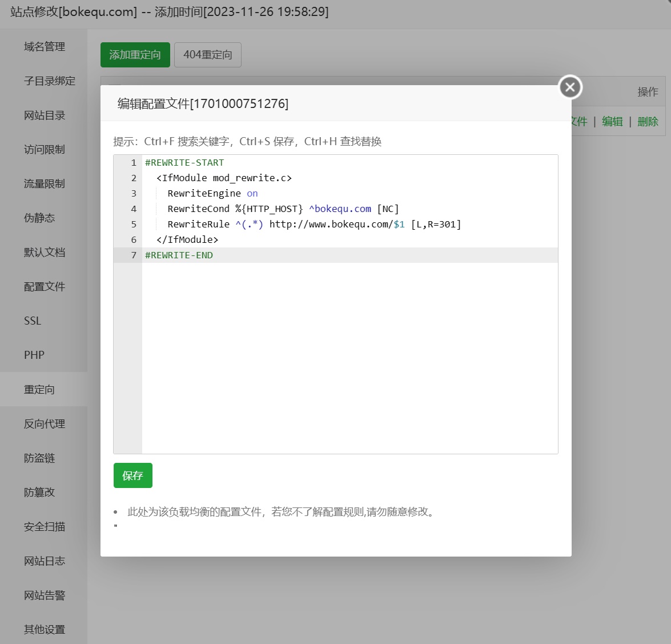
Task: Open 防篡改 sidebar item
Action: click(39, 493)
